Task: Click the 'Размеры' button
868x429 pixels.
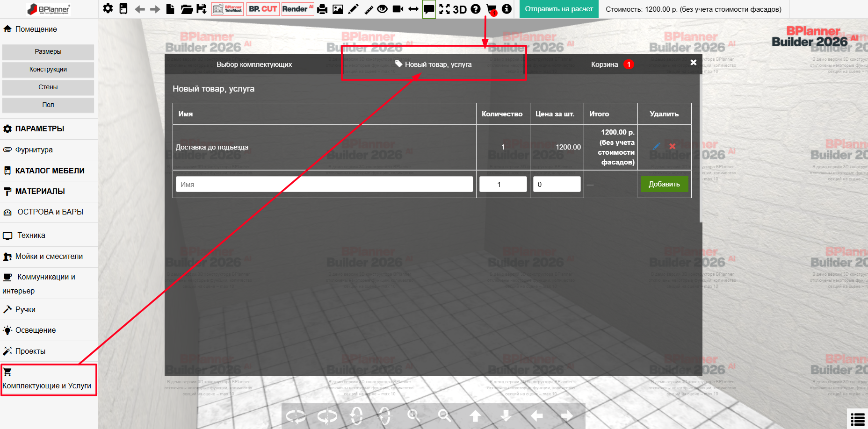Action: pos(48,52)
